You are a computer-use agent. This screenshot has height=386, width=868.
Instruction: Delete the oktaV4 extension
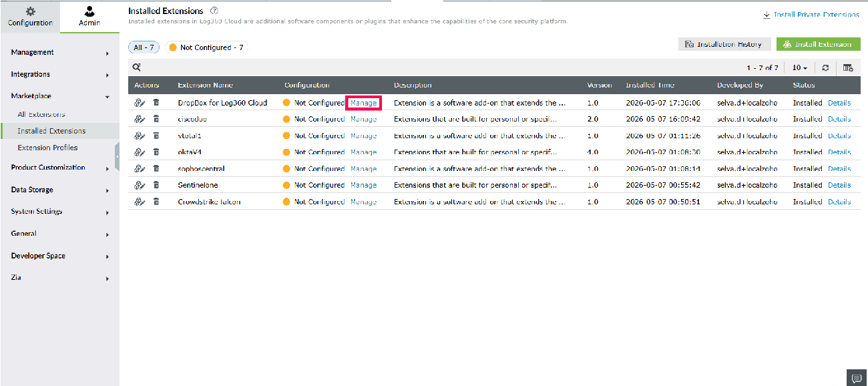coord(156,152)
